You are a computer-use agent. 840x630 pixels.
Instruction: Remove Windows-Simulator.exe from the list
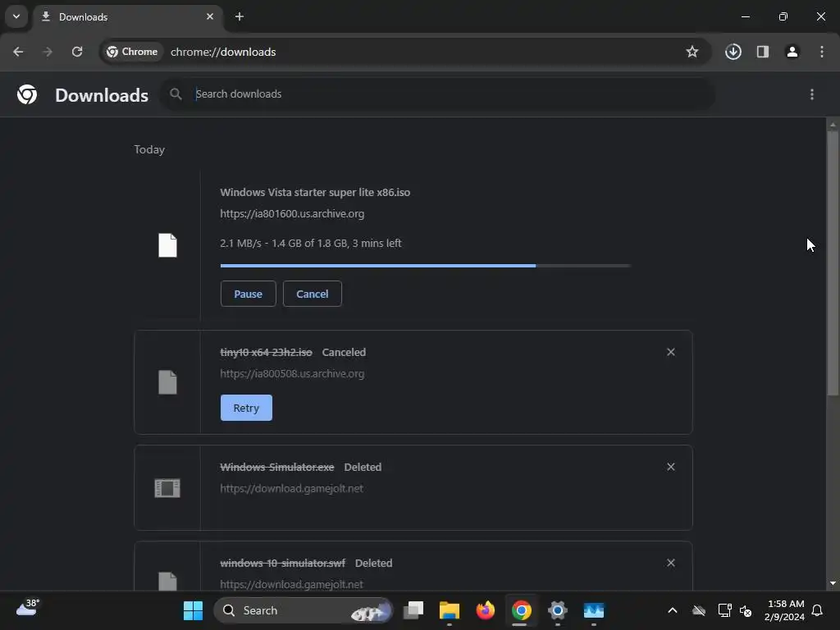pyautogui.click(x=671, y=467)
